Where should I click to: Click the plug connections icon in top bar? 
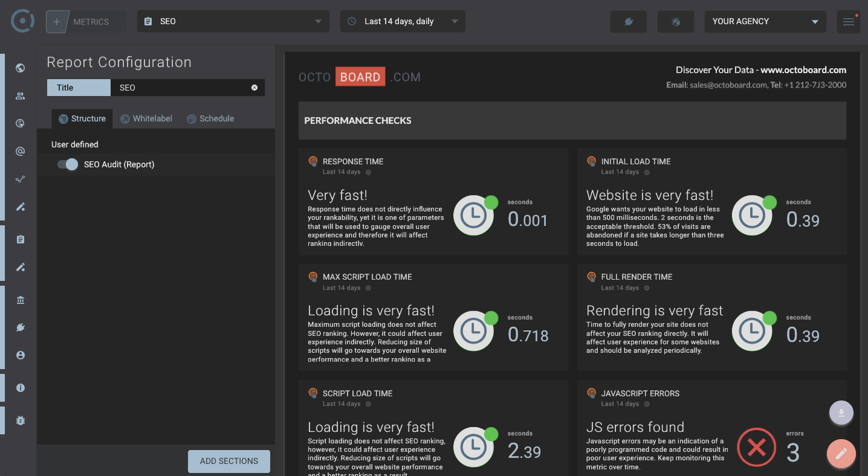(x=629, y=22)
